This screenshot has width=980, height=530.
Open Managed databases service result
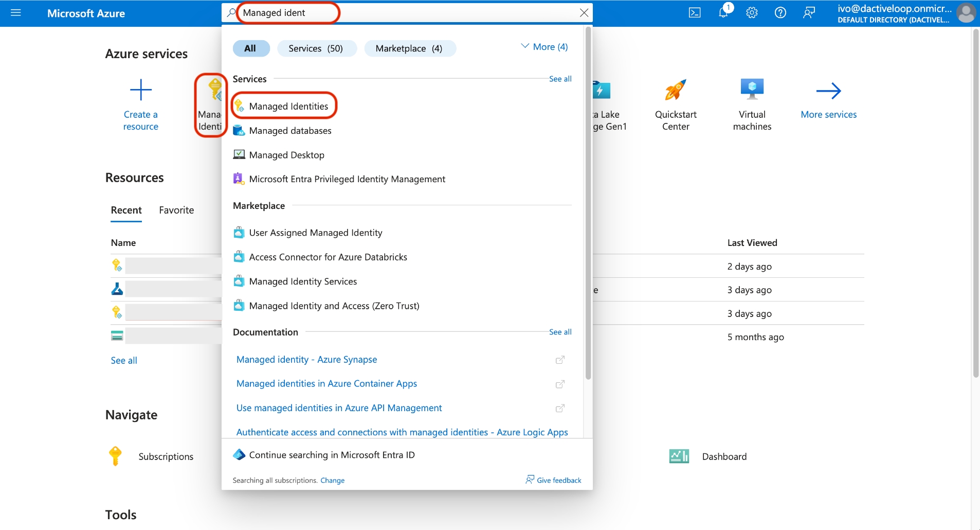point(290,131)
